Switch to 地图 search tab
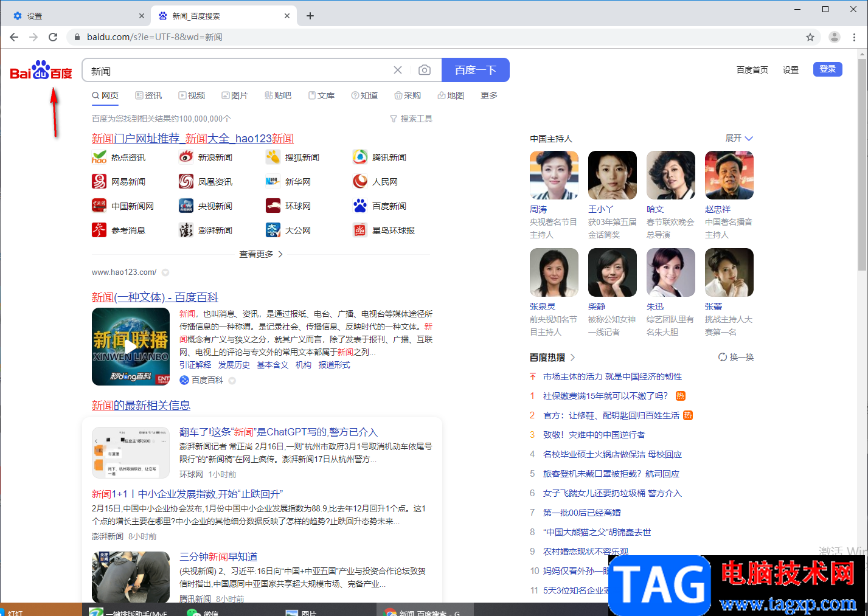This screenshot has width=868, height=616. [451, 95]
